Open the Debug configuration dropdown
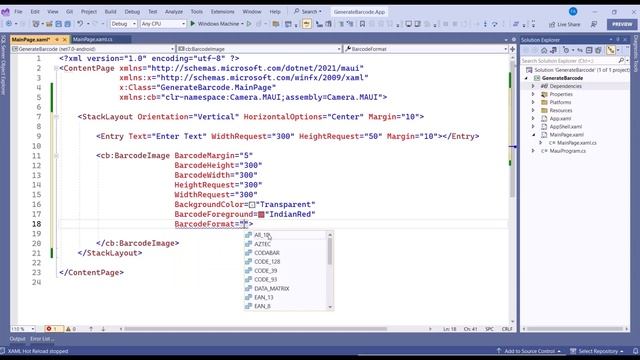The image size is (640, 360). pyautogui.click(x=123, y=24)
